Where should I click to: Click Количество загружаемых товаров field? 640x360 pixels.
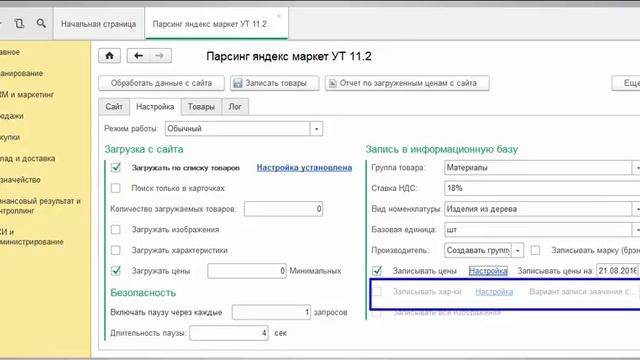[283, 209]
